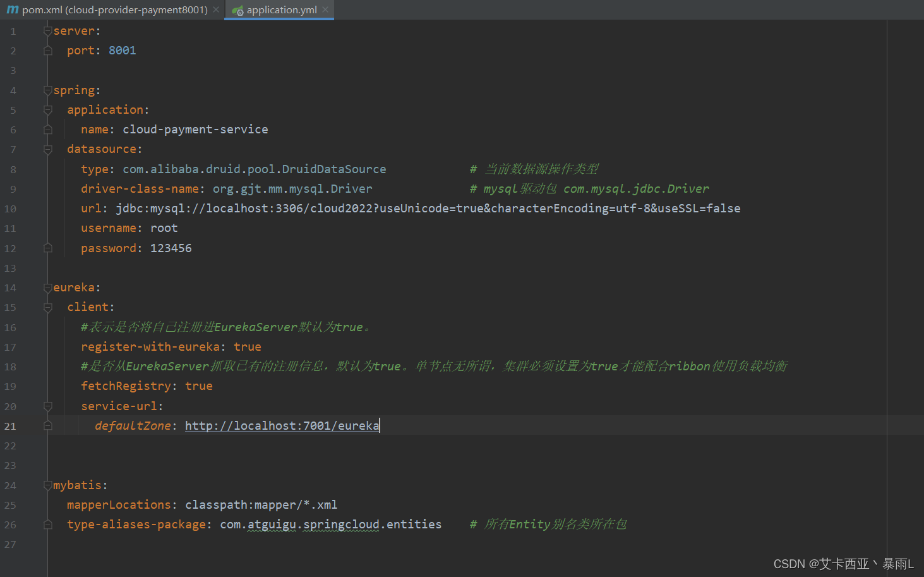Click the driver value org.gjt.mm.mysql.Driver
Image resolution: width=924 pixels, height=577 pixels.
(x=292, y=188)
